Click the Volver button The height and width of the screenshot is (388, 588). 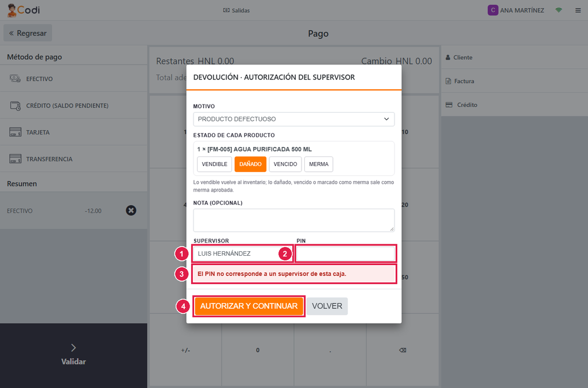[x=327, y=306]
